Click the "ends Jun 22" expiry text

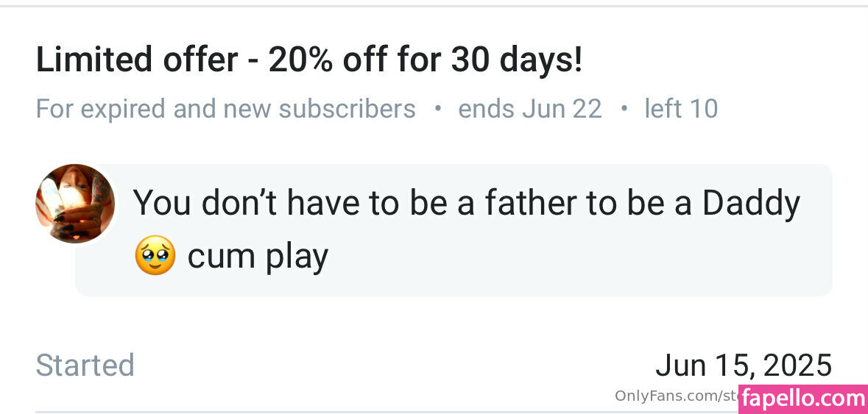click(529, 109)
